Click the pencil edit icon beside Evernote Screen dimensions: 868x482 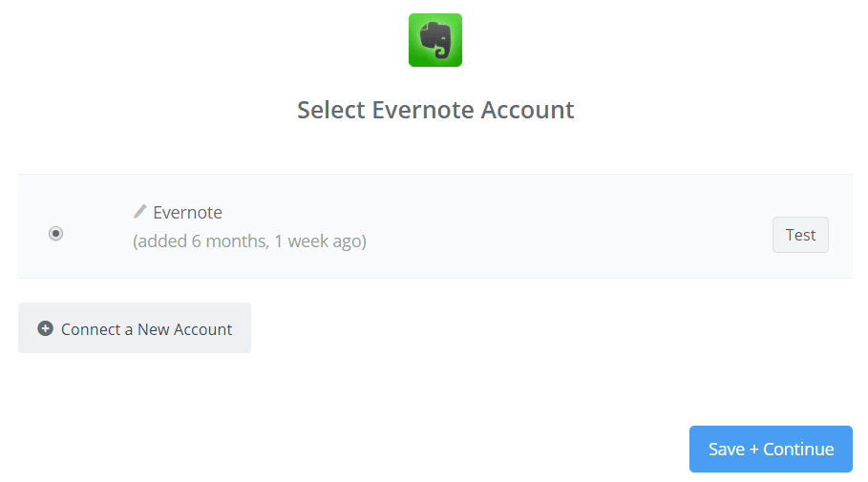(140, 211)
